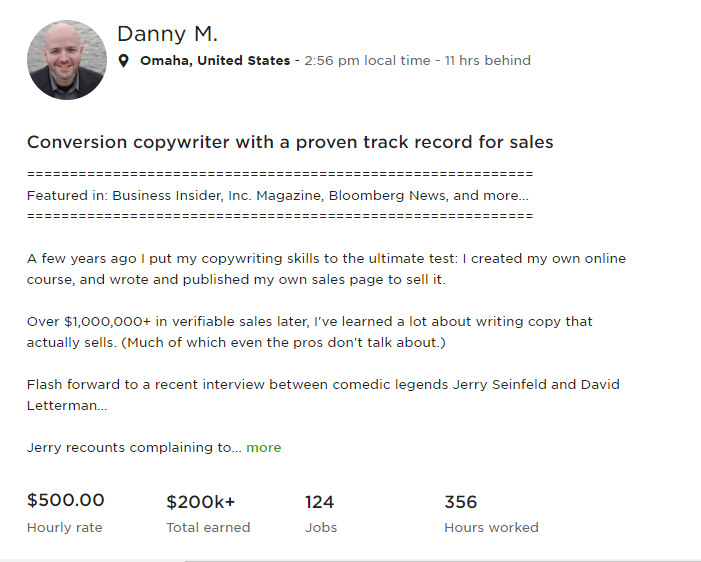
Task: Click the "Conversion copywriter" profile headline
Action: click(290, 142)
